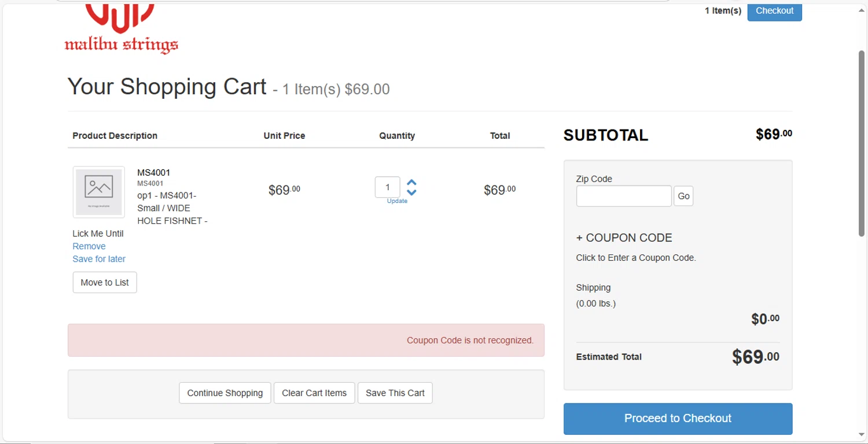Image resolution: width=868 pixels, height=444 pixels.
Task: Click the Estimated Total $69.00 amount
Action: click(x=755, y=357)
